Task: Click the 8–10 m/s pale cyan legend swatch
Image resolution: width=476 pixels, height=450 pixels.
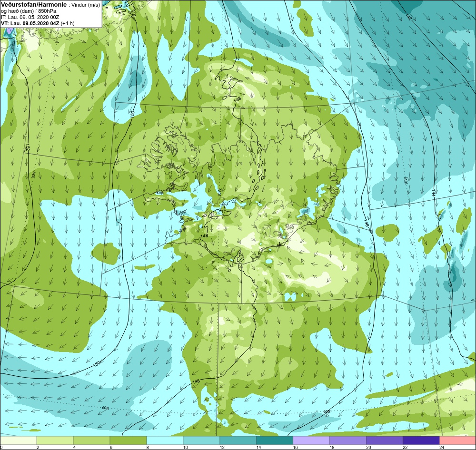Action: click(x=165, y=440)
